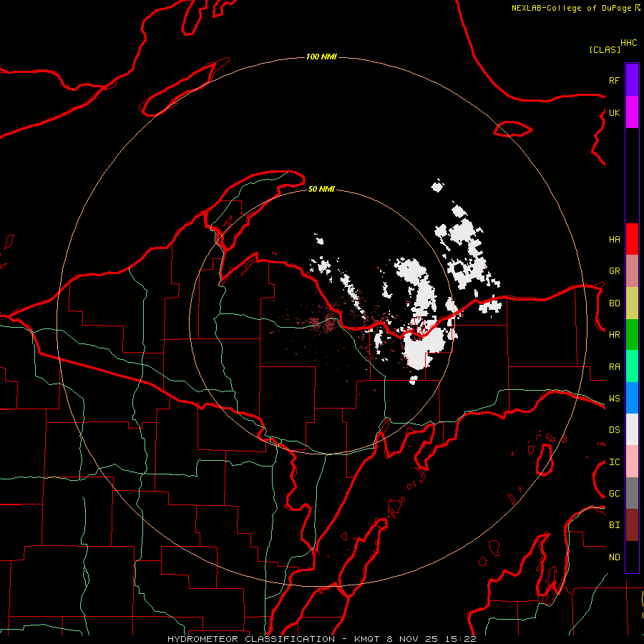Click the DS legend label
This screenshot has width=644, height=644.
click(x=614, y=430)
